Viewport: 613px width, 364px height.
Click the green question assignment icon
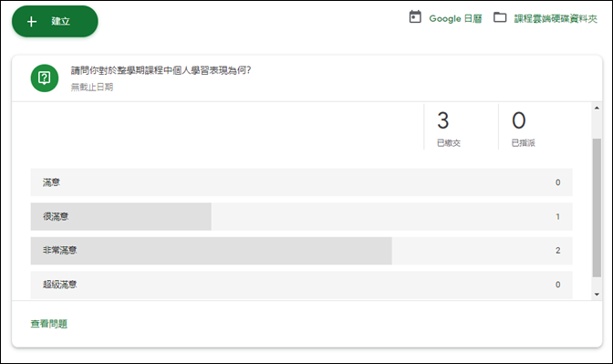pos(45,78)
